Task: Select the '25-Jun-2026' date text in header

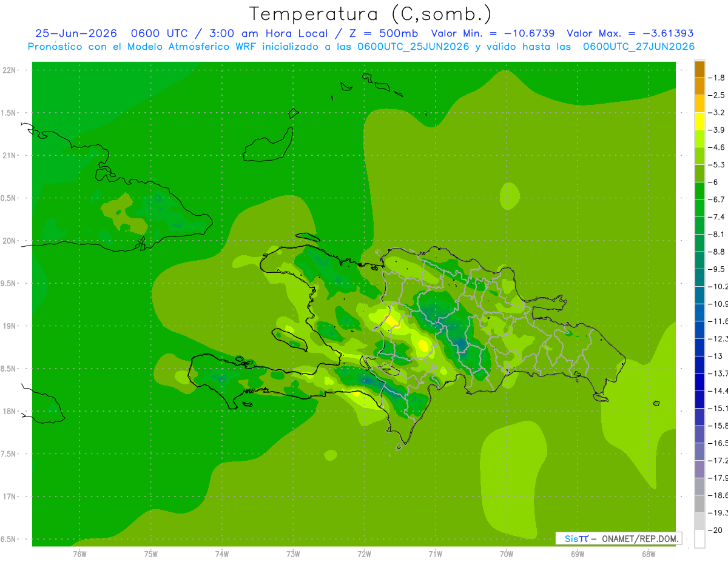Action: [x=75, y=34]
